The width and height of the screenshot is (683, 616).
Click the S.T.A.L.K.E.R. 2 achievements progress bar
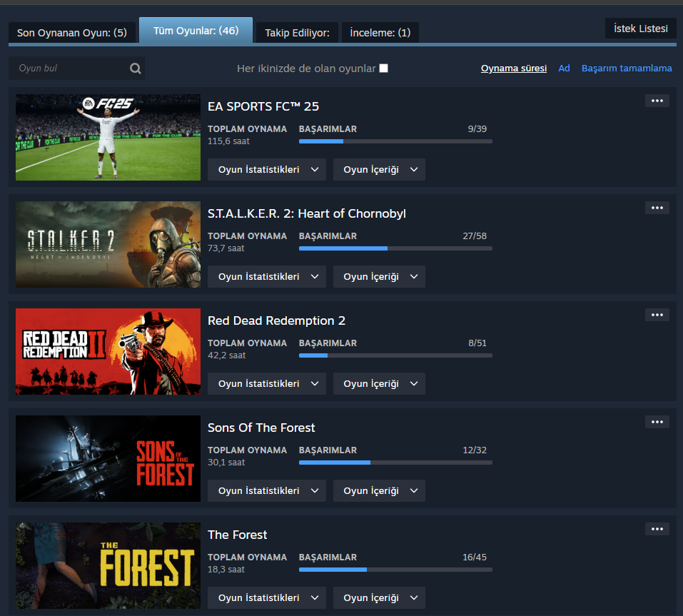(x=395, y=248)
